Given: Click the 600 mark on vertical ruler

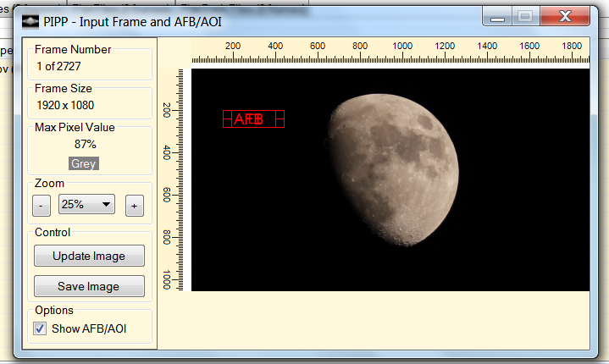Looking at the screenshot, I should pos(167,195).
